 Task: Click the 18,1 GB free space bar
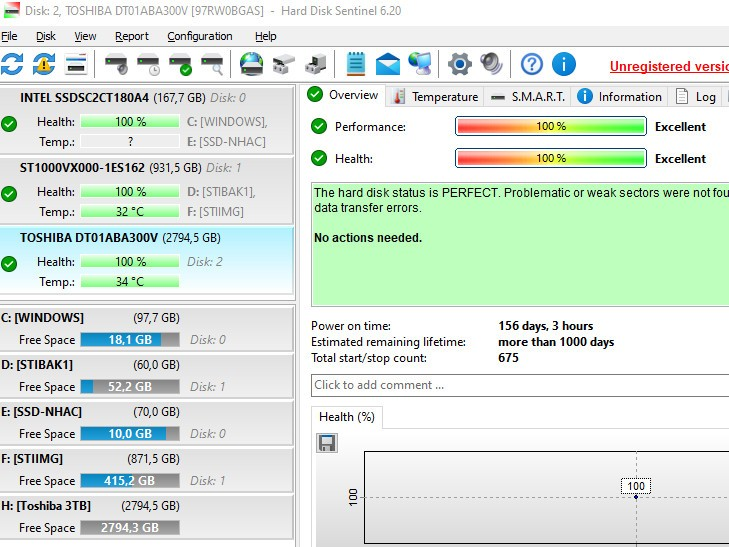[130, 340]
